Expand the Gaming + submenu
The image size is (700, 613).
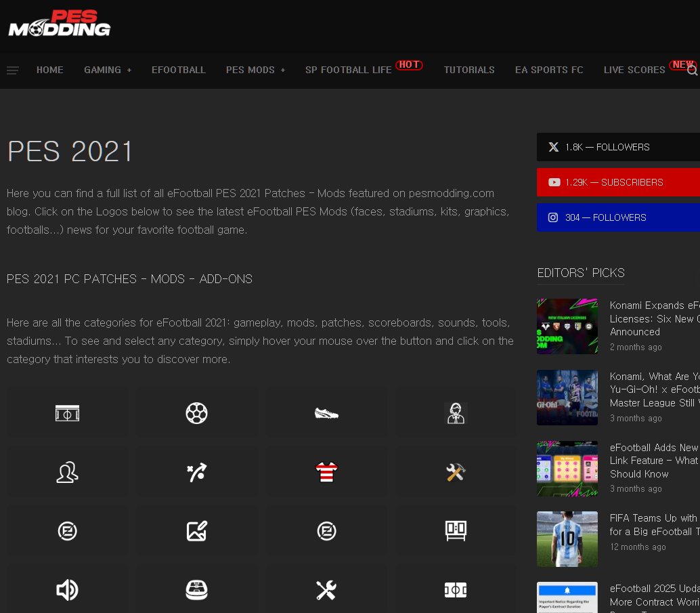[108, 70]
